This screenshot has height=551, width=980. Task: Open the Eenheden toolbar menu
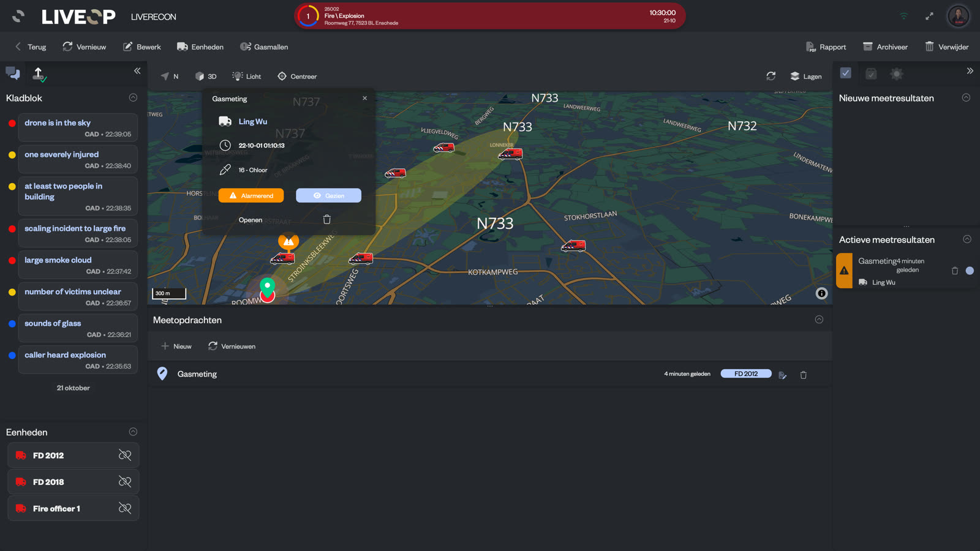tap(200, 47)
